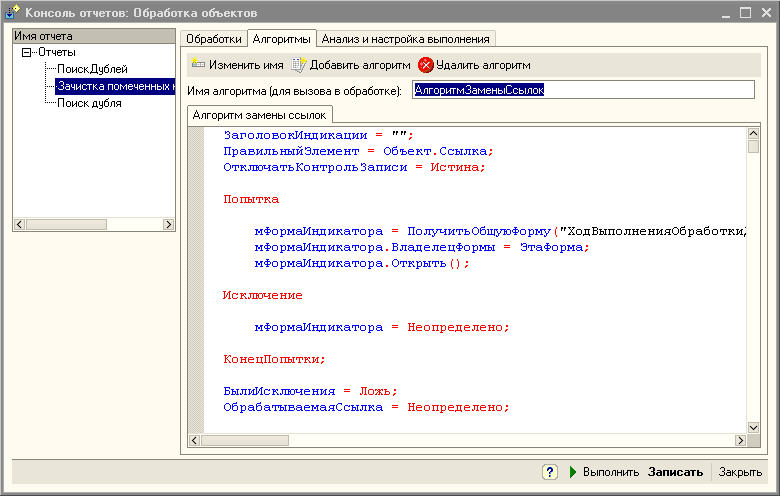Open the Анализ и настройка выполнения tab
This screenshot has height=496, width=780.
pyautogui.click(x=406, y=39)
